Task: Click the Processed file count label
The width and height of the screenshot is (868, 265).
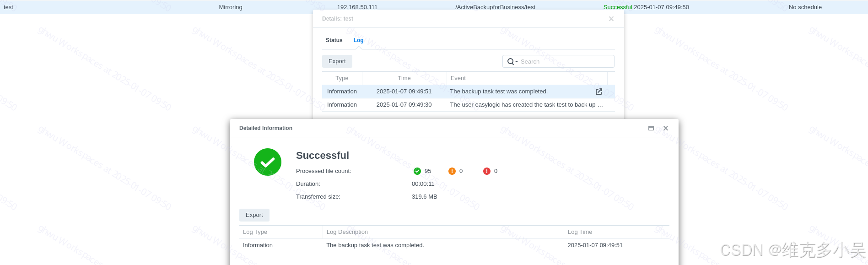Action: pos(323,171)
